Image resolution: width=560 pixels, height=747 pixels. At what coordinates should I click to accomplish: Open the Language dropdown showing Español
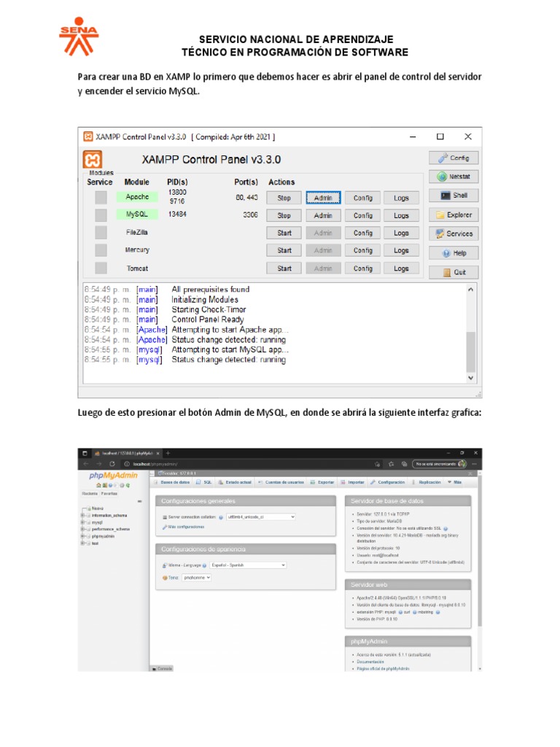pos(248,565)
